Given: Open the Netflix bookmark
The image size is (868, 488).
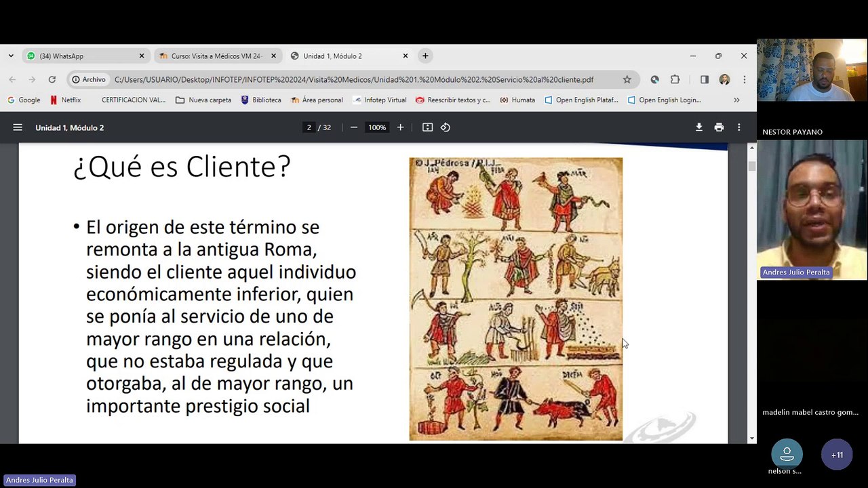Looking at the screenshot, I should (x=65, y=100).
